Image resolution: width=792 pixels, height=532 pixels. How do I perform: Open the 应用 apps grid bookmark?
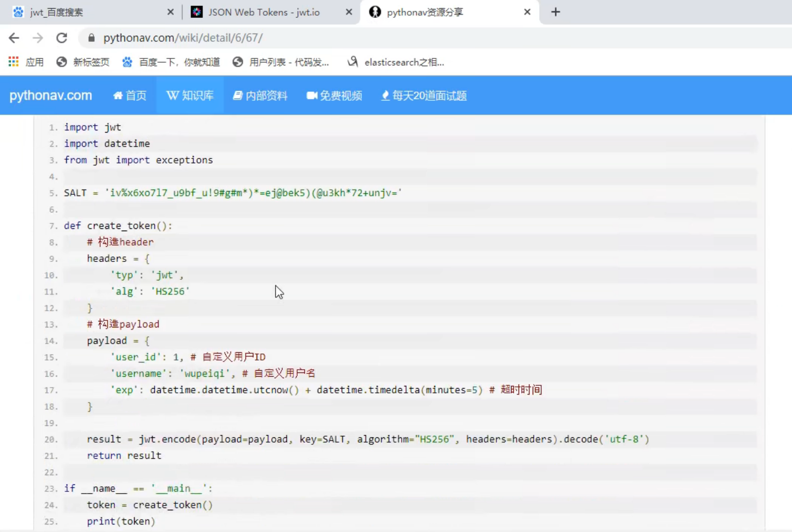(x=26, y=62)
